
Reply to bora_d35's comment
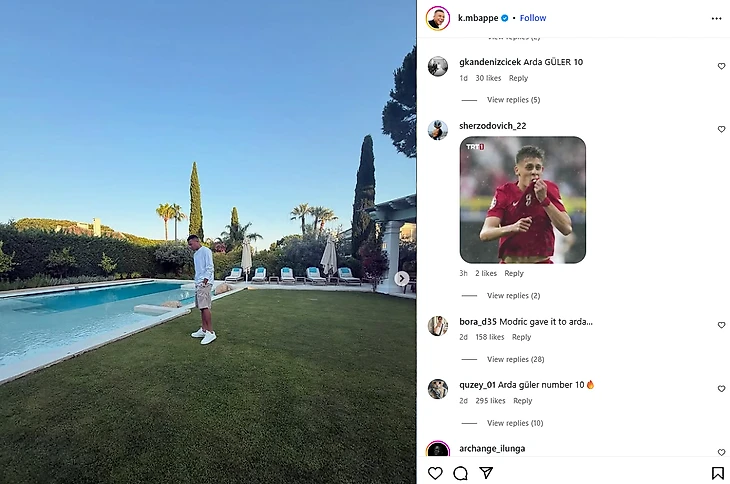pyautogui.click(x=521, y=337)
